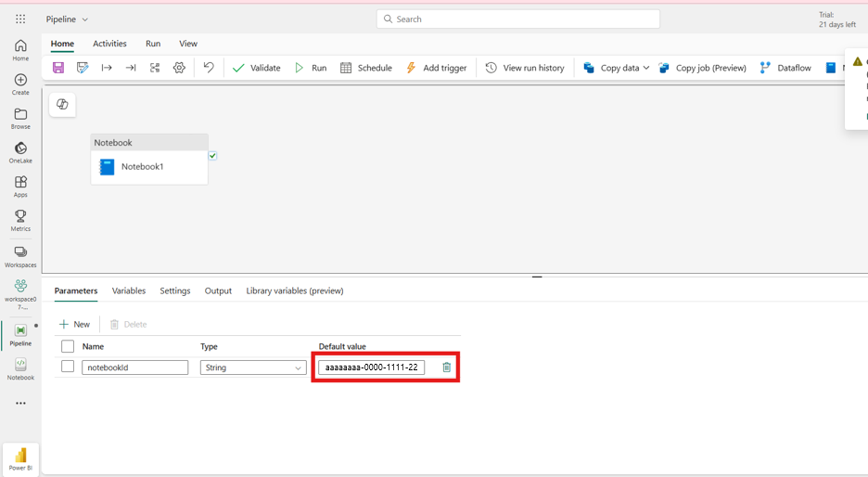Click the Notebook1 activity icon
Viewport: 868px width, 477px height.
click(x=107, y=167)
